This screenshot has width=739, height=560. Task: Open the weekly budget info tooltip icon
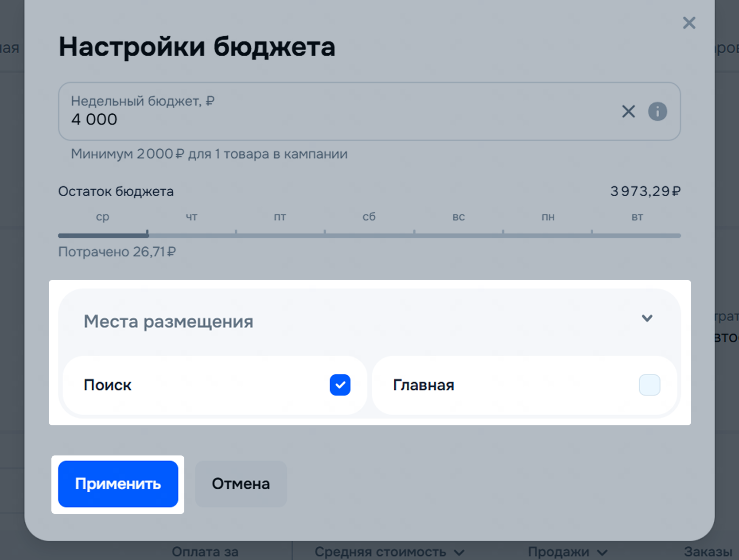(657, 112)
